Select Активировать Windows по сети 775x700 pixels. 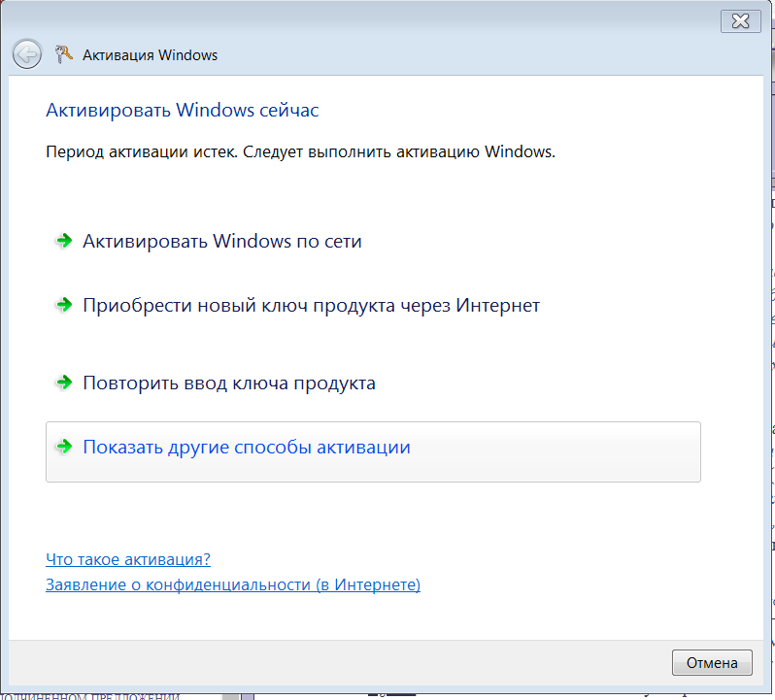click(222, 242)
